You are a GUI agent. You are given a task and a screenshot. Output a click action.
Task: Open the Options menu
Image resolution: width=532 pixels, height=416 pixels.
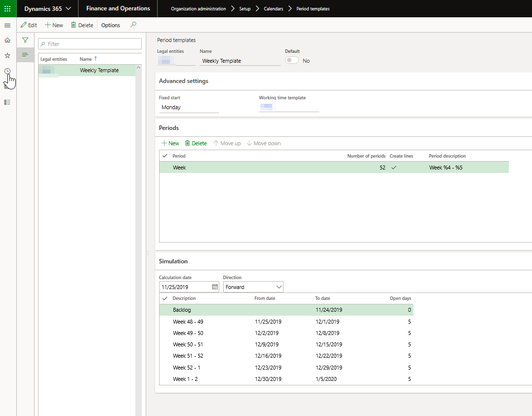110,25
